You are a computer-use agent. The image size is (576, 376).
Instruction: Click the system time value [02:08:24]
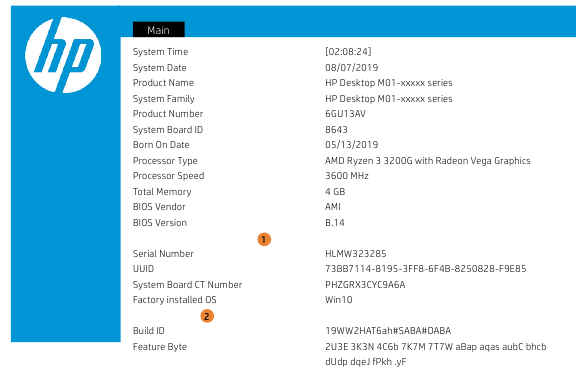click(348, 51)
